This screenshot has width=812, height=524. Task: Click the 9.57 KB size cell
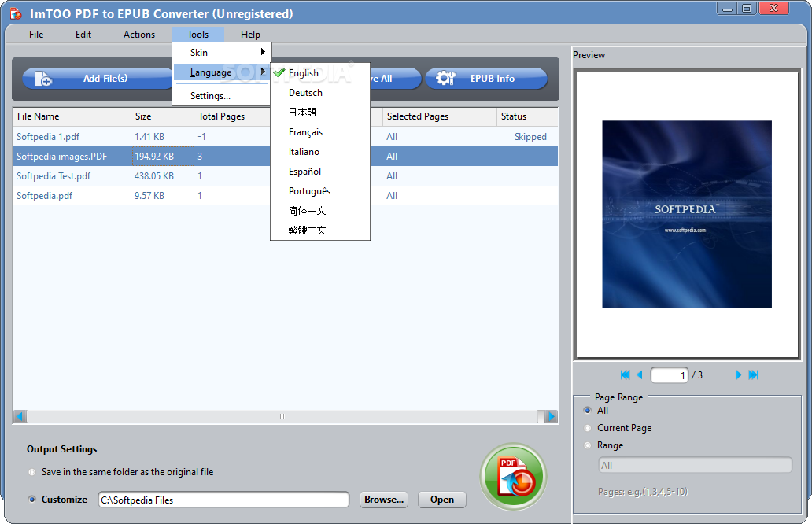coord(149,196)
